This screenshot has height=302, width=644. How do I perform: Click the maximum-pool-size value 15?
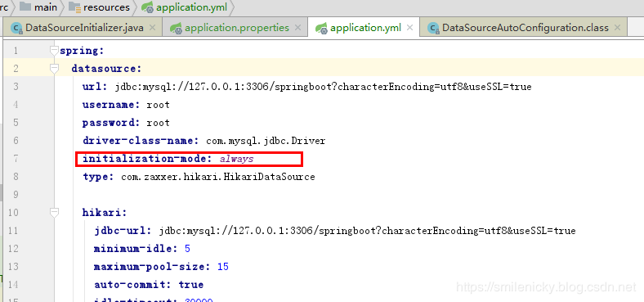click(223, 267)
